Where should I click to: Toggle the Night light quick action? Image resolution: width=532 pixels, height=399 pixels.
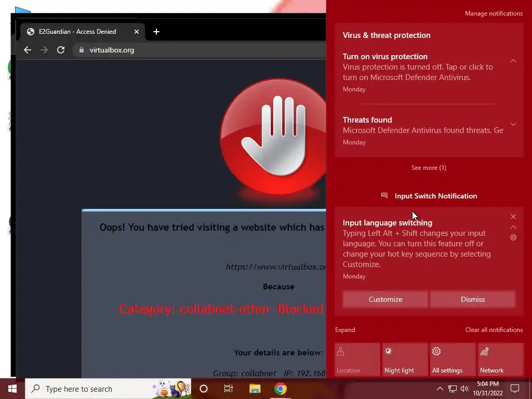tap(405, 360)
